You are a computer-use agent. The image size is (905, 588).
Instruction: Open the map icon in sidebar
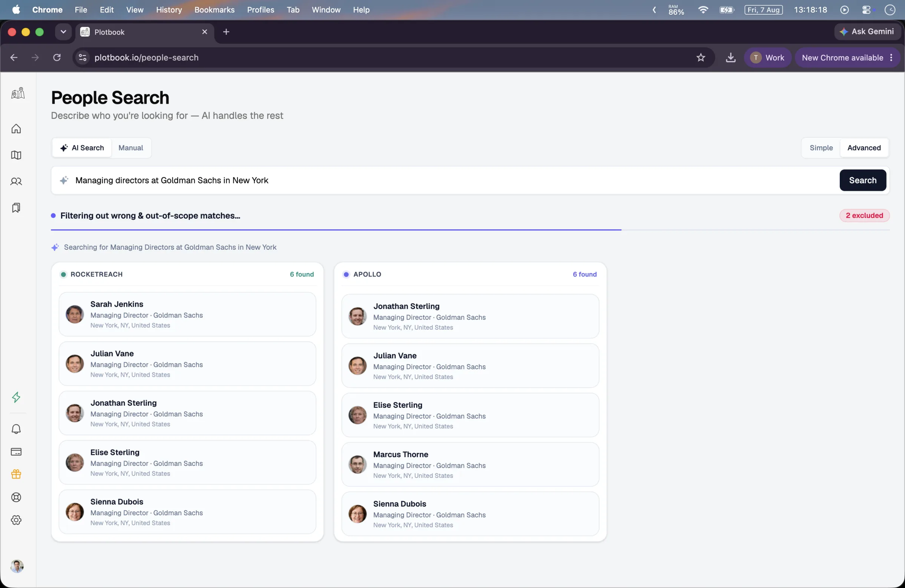click(16, 155)
